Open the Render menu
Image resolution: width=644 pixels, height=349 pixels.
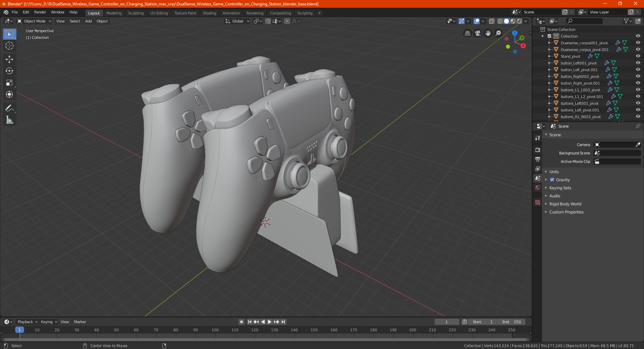(40, 12)
